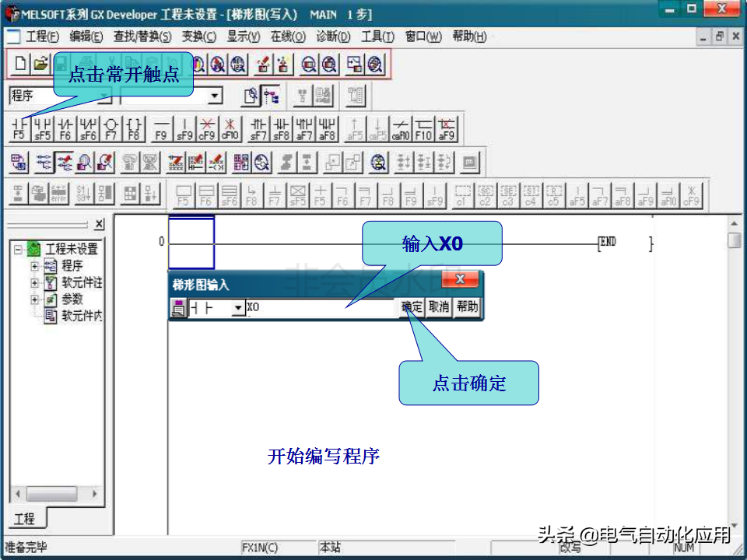Open the 工具(T) menu
The height and width of the screenshot is (560, 747).
point(378,37)
